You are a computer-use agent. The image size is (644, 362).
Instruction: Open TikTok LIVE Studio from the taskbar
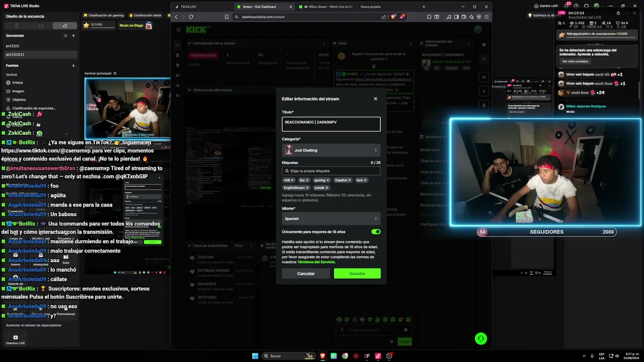(x=378, y=356)
